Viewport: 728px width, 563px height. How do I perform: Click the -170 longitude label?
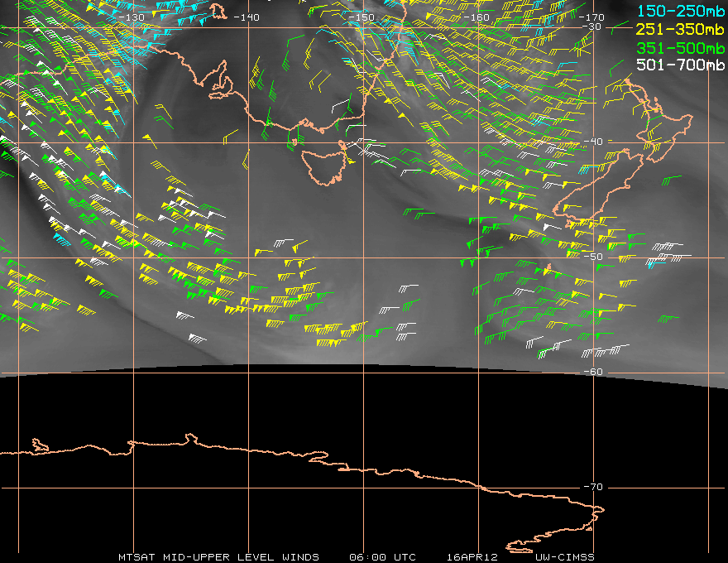coord(591,17)
